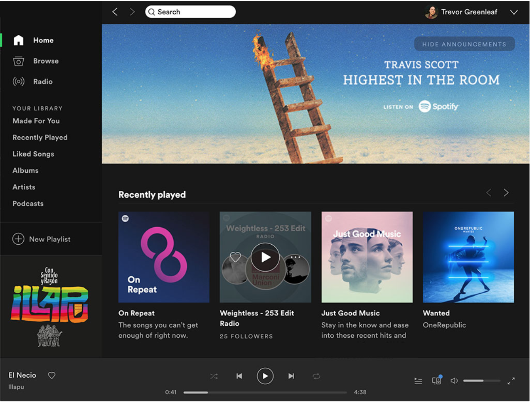Click the Recently played heading
Viewport: 532px width, 403px height.
pyautogui.click(x=152, y=194)
